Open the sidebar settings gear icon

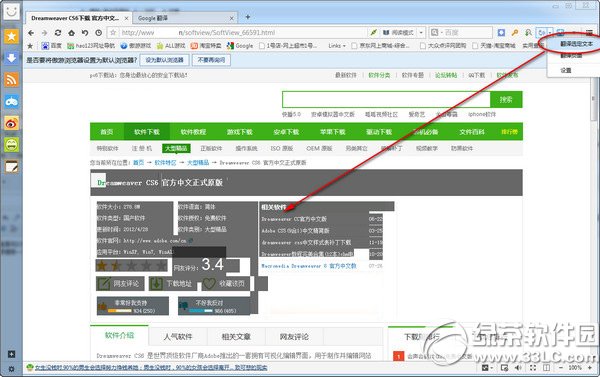coord(11,369)
